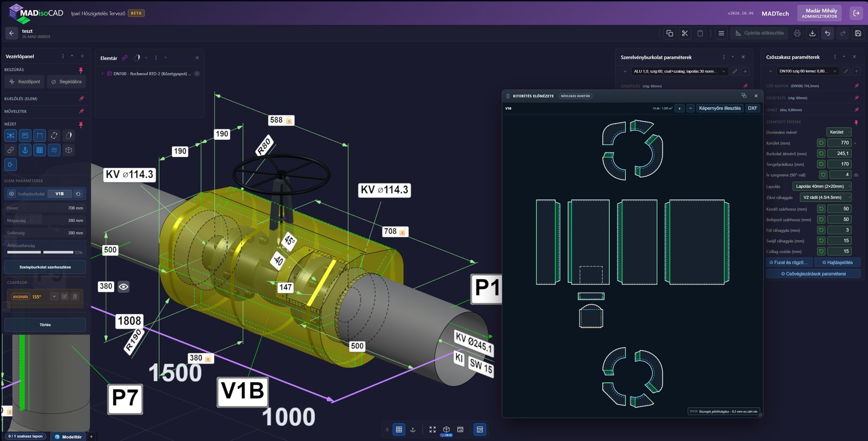The height and width of the screenshot is (441, 868).
Task: Click the save diskette icon
Action: pos(858,33)
